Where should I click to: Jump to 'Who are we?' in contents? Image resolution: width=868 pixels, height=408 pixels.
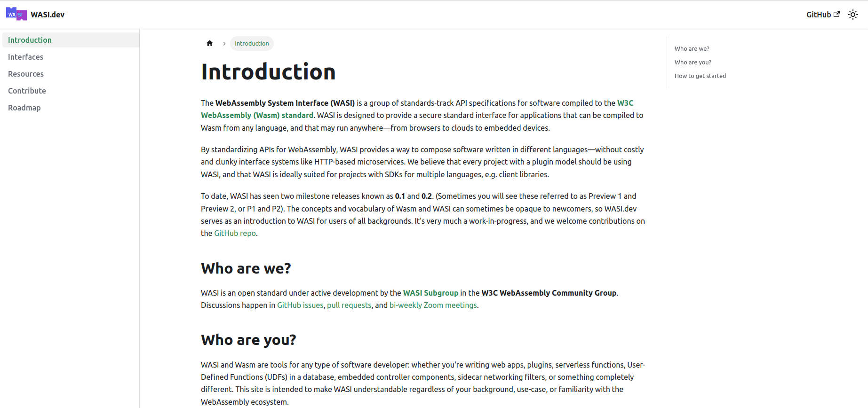tap(692, 48)
